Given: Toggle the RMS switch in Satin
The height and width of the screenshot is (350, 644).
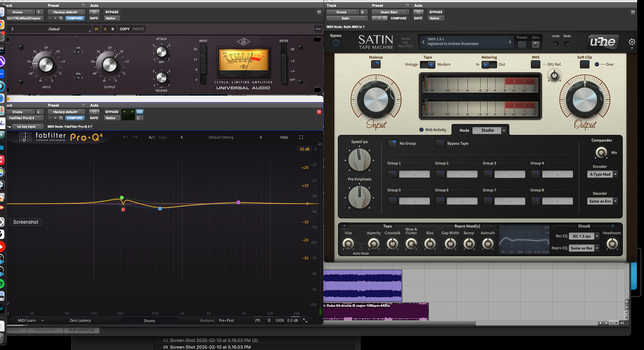Looking at the screenshot, I should pos(535,64).
